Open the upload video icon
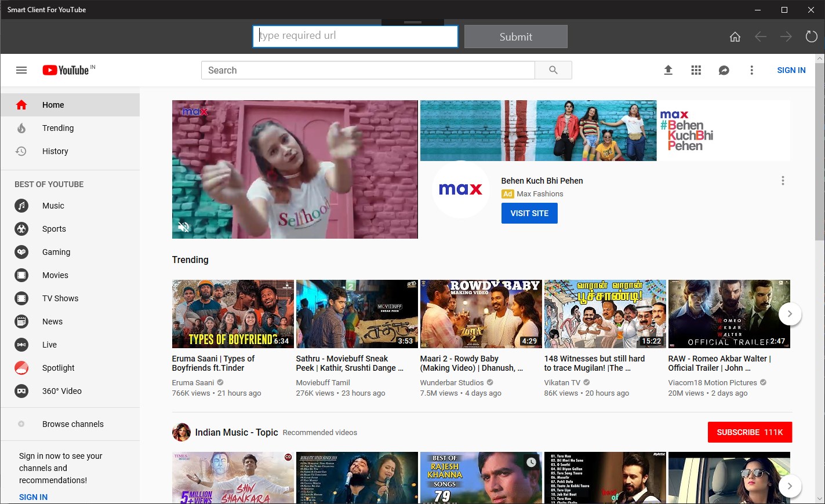The width and height of the screenshot is (825, 504). (x=668, y=70)
